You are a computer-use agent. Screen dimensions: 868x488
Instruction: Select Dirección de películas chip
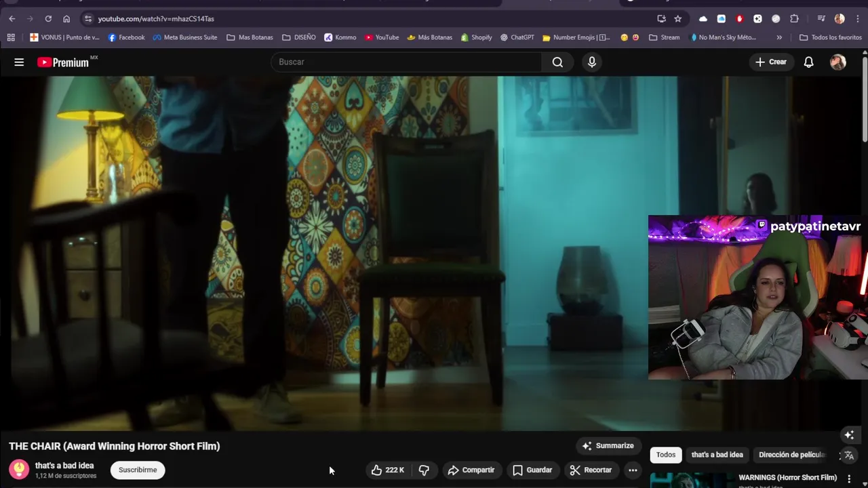click(791, 455)
